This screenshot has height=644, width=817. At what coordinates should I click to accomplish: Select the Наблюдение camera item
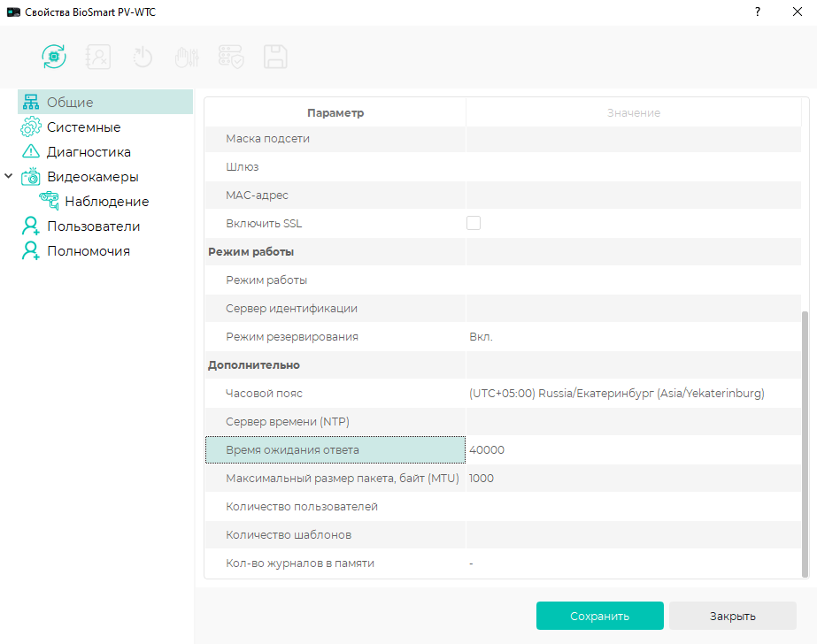[107, 202]
